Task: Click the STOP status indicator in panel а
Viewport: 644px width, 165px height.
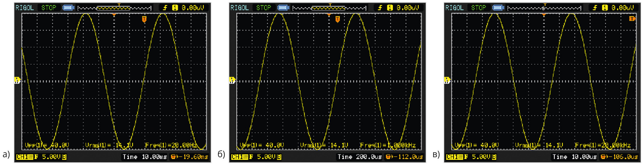Action: pos(49,7)
